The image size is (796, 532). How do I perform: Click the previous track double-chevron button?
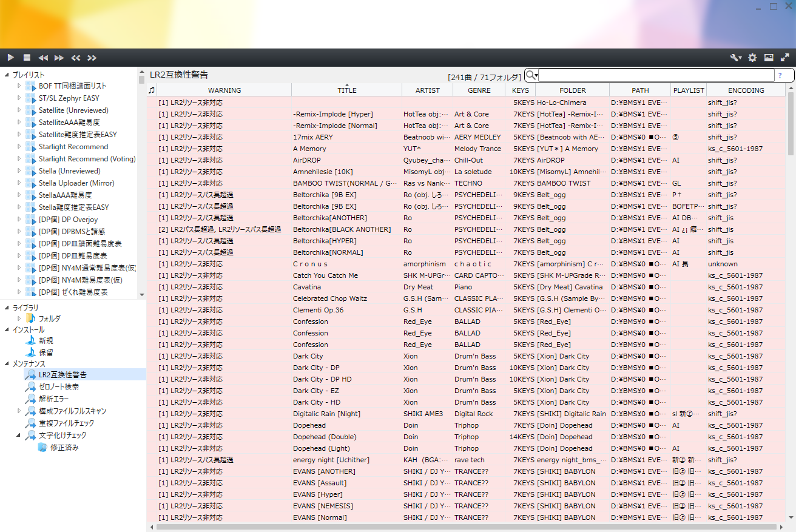click(76, 58)
